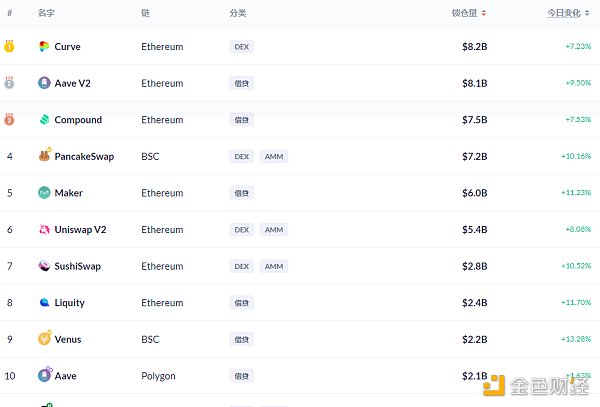Click the 分类 category column header
Screen dimensions: 600x407
(237, 13)
